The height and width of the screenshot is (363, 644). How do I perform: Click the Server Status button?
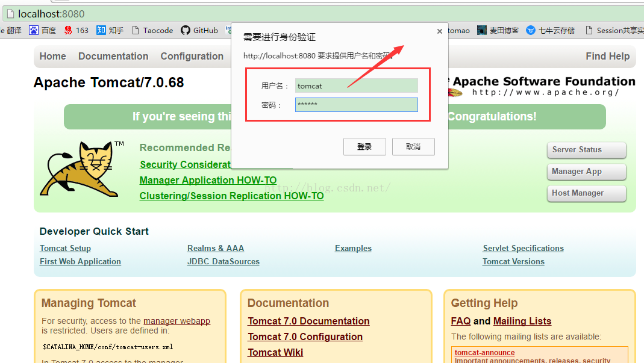pyautogui.click(x=587, y=150)
